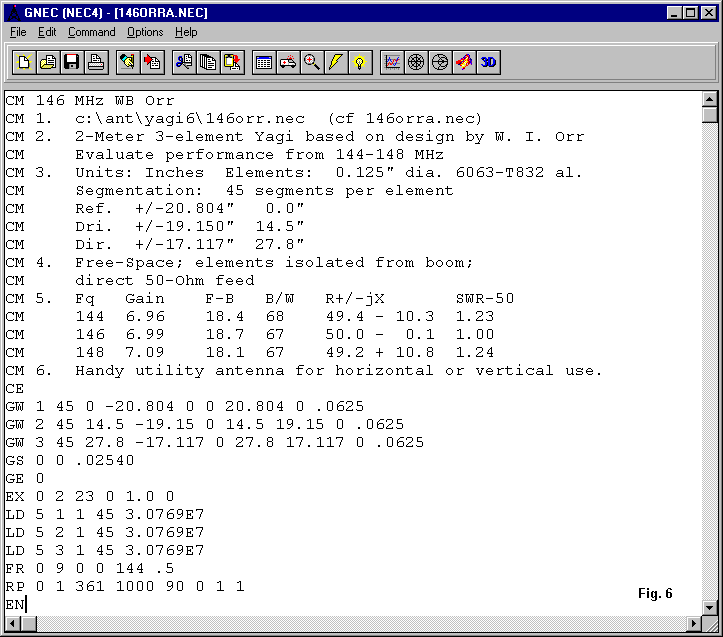
Task: Click the Copy pages icon
Action: (x=208, y=63)
